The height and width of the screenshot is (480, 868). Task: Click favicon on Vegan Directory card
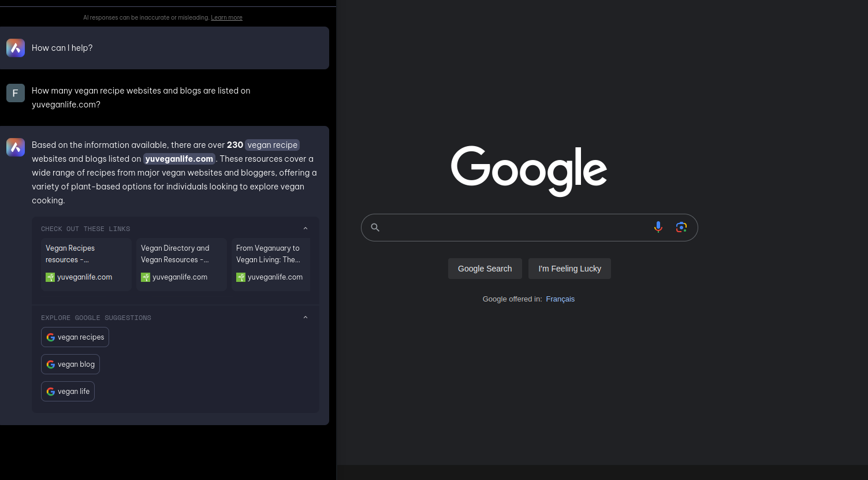(146, 277)
